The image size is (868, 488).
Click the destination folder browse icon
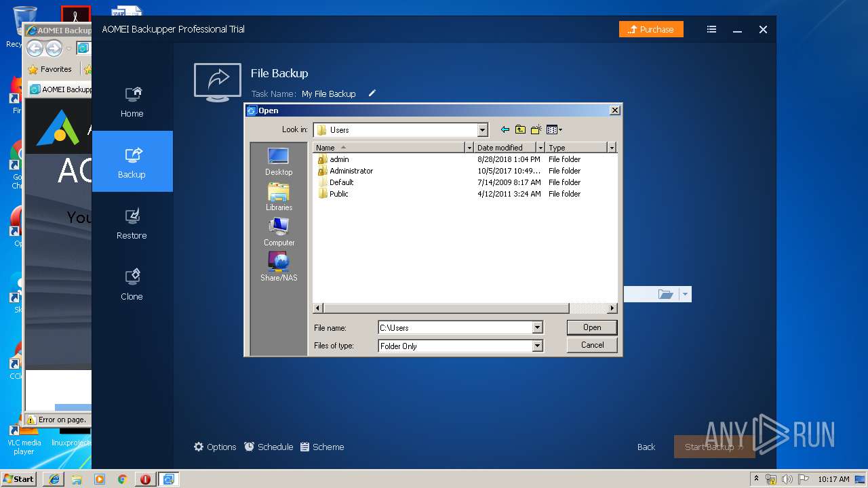665,294
